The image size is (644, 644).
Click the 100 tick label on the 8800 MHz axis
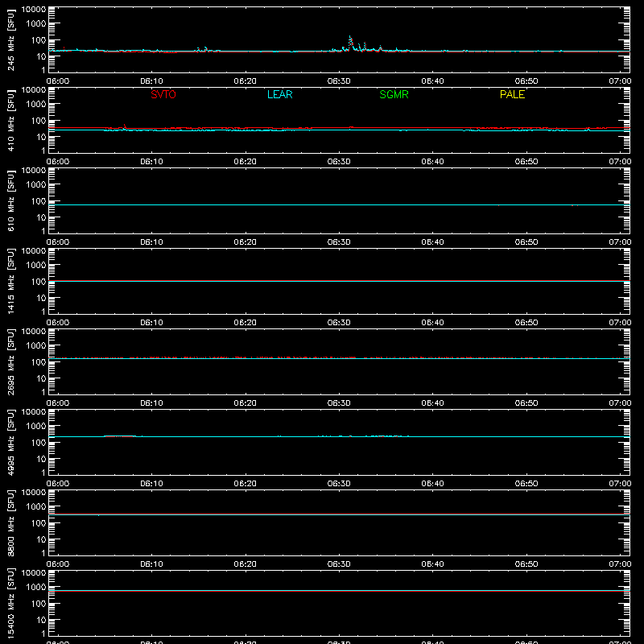point(39,523)
